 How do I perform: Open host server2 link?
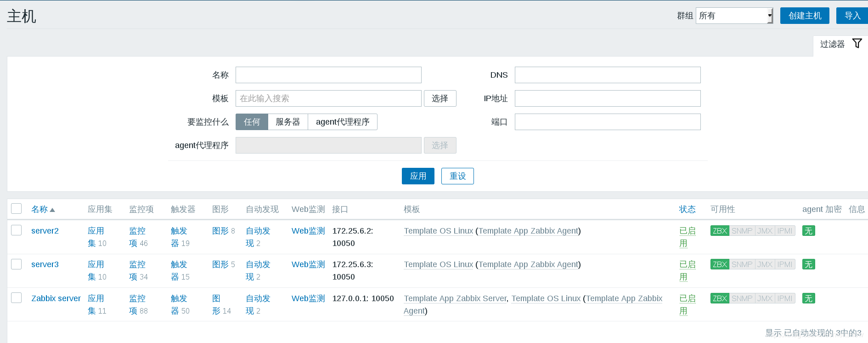click(45, 231)
